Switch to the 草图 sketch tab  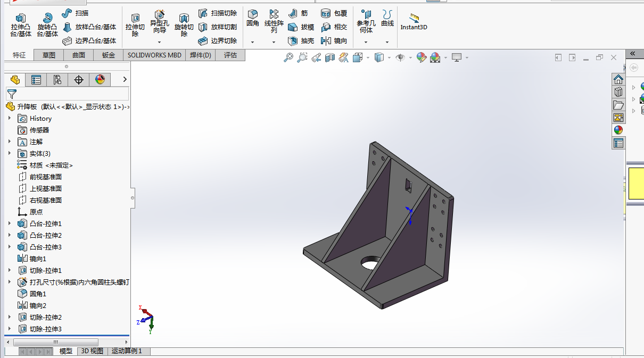coord(49,55)
